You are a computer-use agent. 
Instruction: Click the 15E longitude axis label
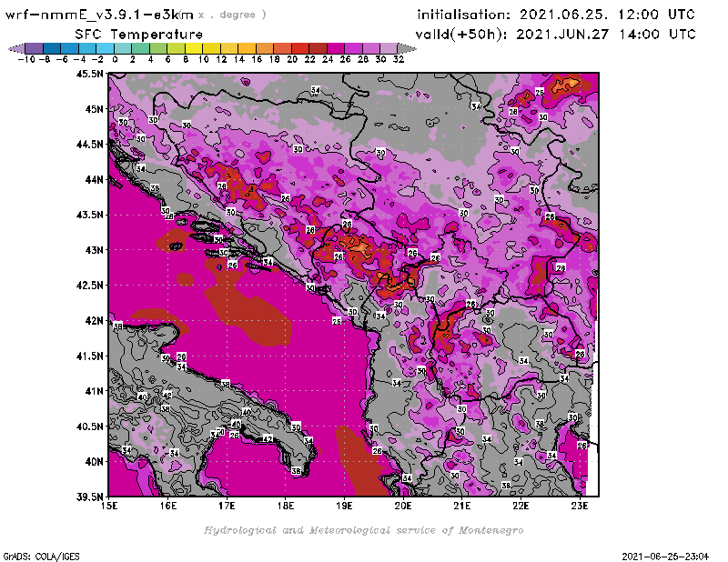click(x=110, y=507)
